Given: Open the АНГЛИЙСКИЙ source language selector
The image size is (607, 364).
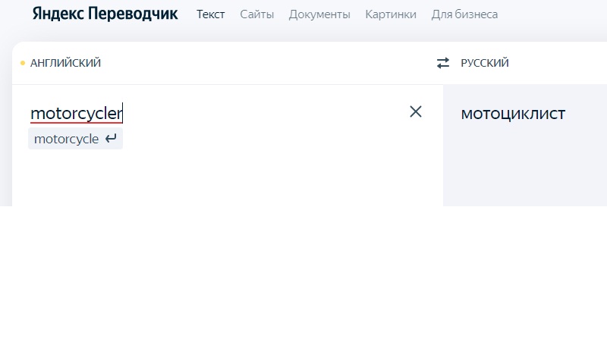Looking at the screenshot, I should pyautogui.click(x=65, y=63).
